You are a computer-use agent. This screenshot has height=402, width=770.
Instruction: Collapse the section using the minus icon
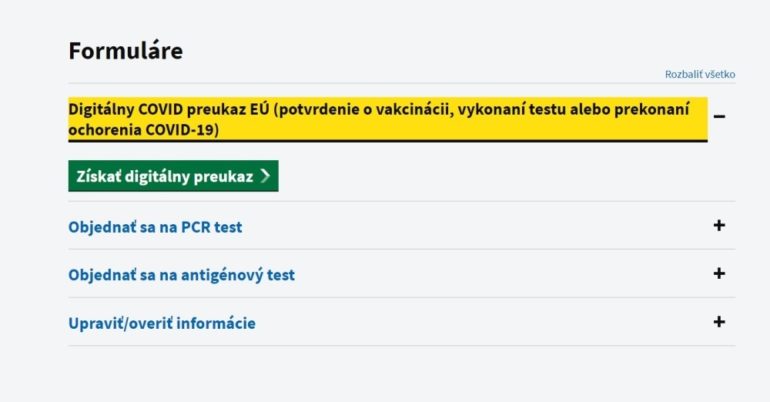tap(719, 116)
